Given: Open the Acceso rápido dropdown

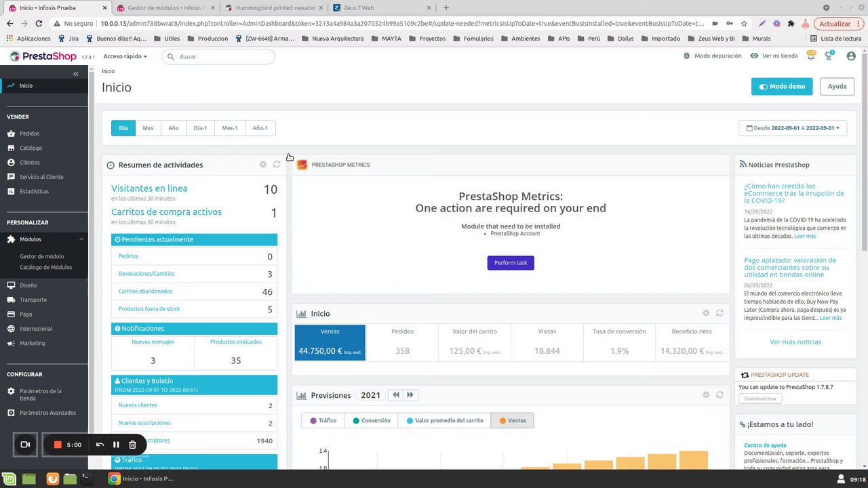Looking at the screenshot, I should tap(125, 56).
